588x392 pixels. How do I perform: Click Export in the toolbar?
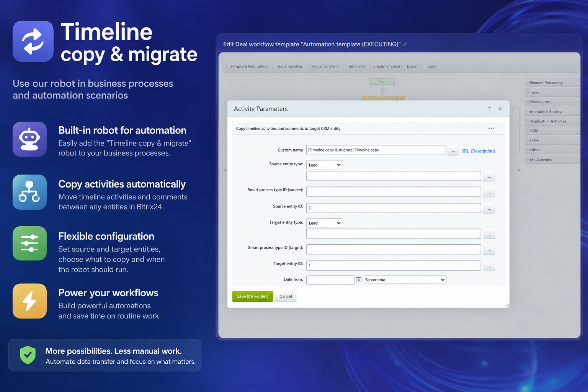(412, 66)
